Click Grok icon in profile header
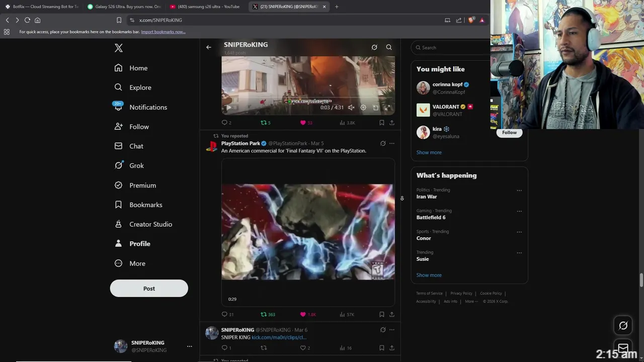The width and height of the screenshot is (644, 362). [374, 47]
